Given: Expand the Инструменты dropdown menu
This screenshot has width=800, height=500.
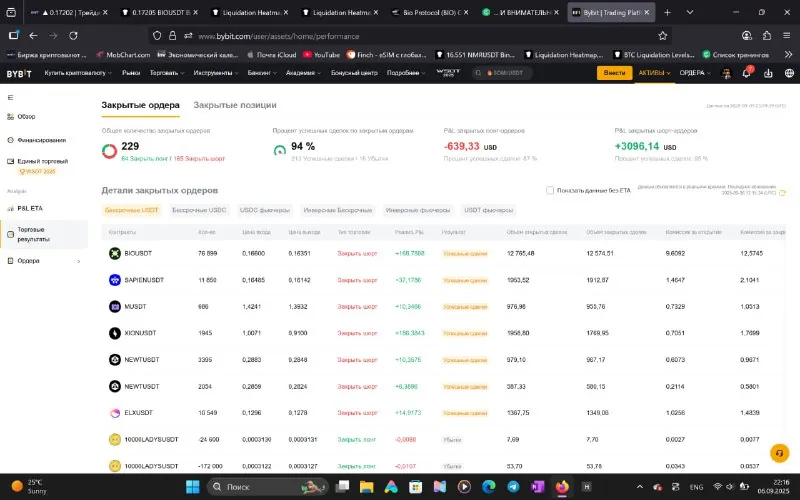Looking at the screenshot, I should pyautogui.click(x=216, y=73).
